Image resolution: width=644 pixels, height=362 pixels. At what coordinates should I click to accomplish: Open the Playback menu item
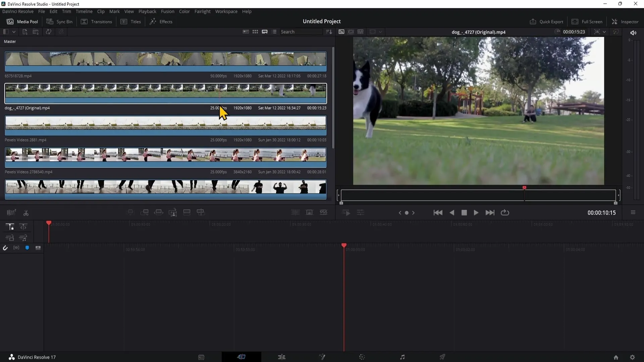[x=147, y=11]
